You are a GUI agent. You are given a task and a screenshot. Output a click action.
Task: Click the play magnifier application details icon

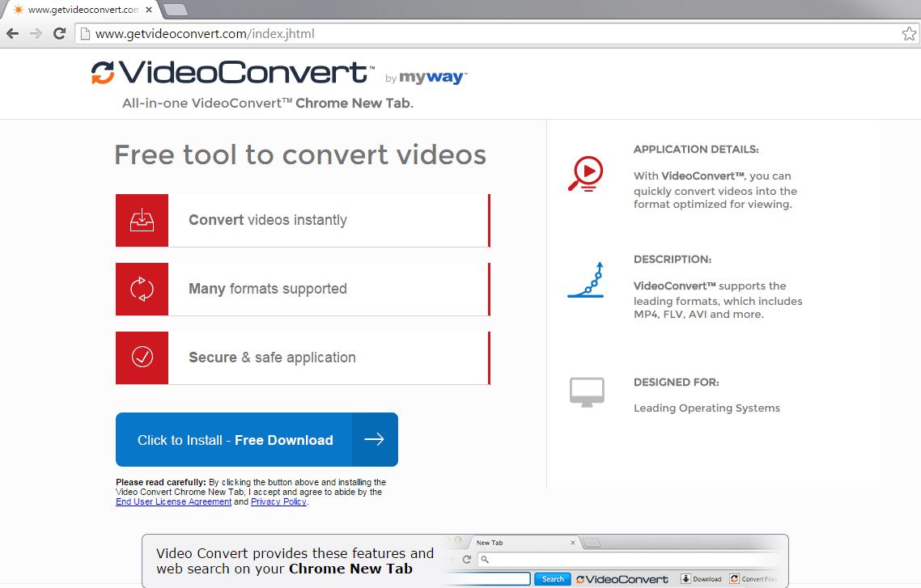pyautogui.click(x=585, y=174)
